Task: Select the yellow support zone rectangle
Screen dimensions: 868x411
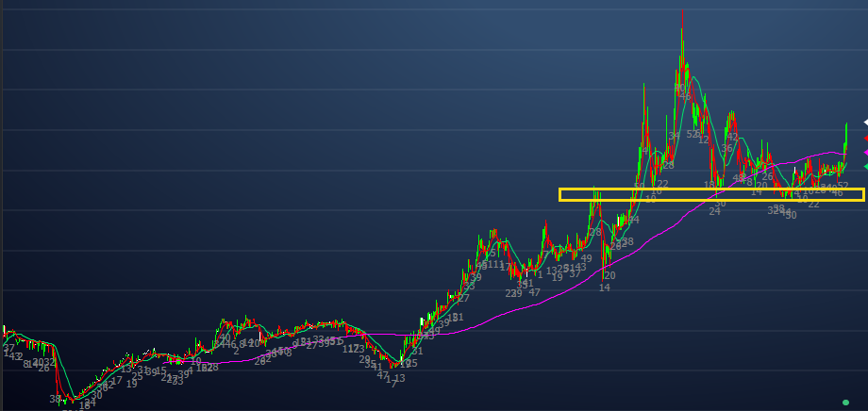Action: point(711,194)
